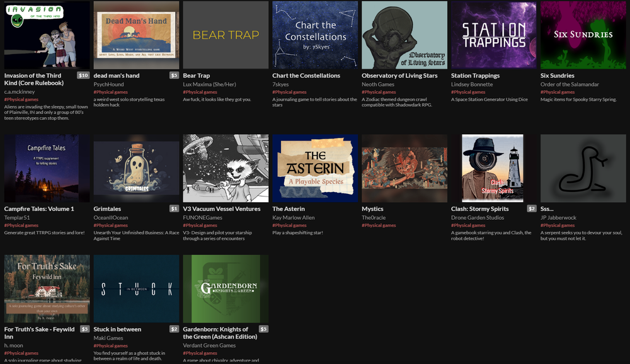This screenshot has width=630, height=364.
Task: Visit author Neoth Games profile
Action: coord(377,84)
